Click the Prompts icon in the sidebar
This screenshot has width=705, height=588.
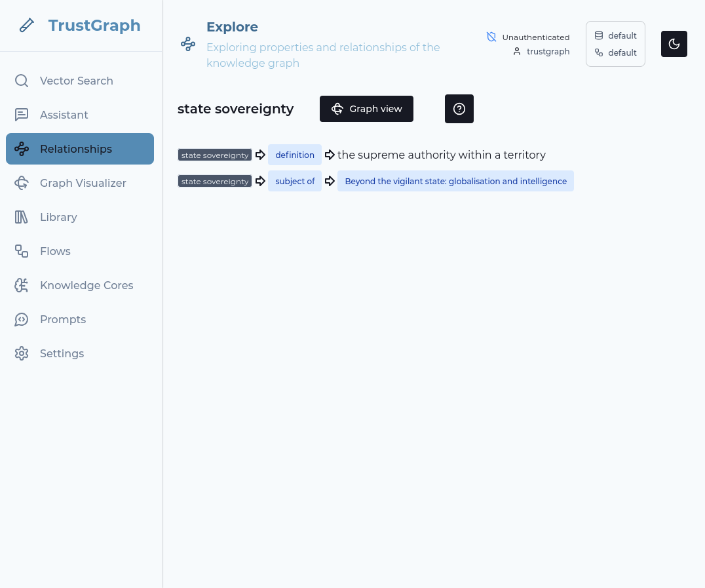(22, 319)
